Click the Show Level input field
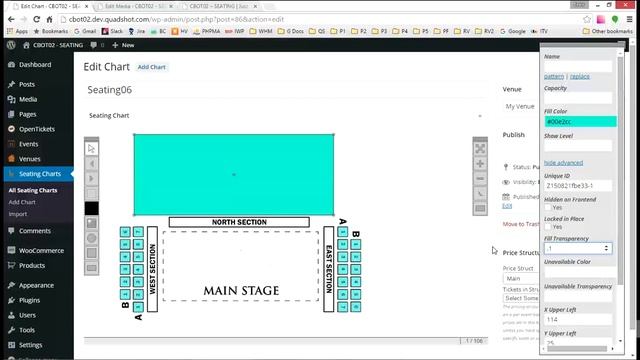The height and width of the screenshot is (360, 640). [x=578, y=145]
